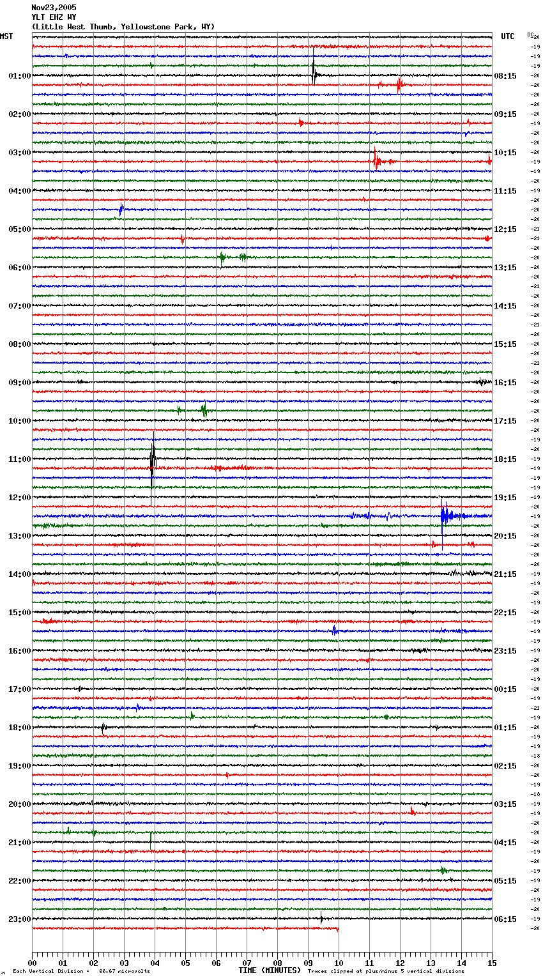Select the 11:00 MST row label

(x=20, y=459)
